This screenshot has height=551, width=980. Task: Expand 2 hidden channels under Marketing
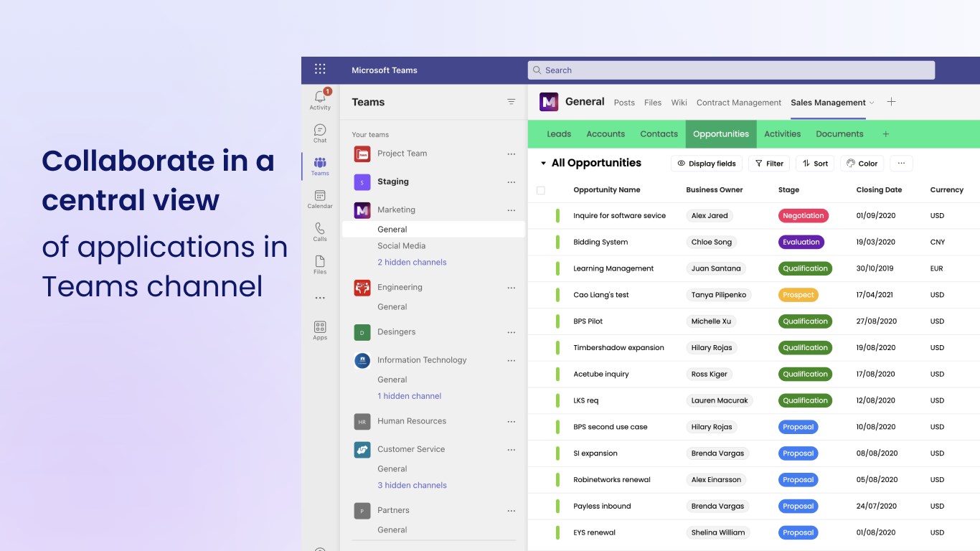412,263
